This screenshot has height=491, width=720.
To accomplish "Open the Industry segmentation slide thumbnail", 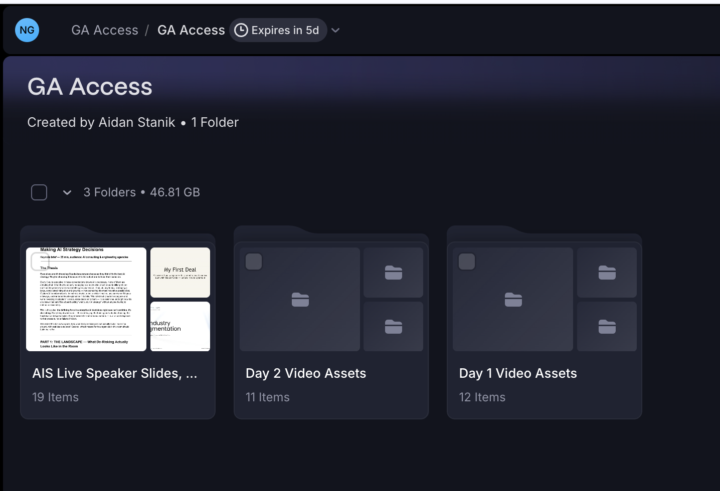I will (180, 326).
